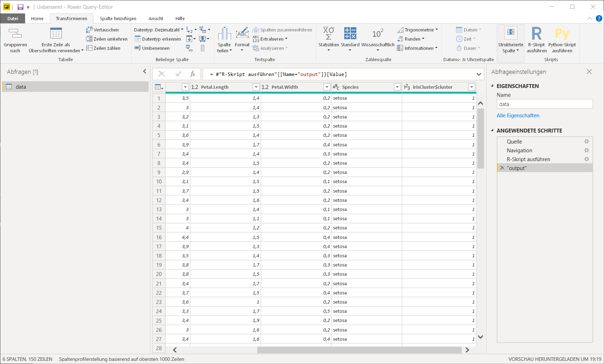This screenshot has height=364, width=604.
Task: Click Zeilen zählen
Action: 103,48
